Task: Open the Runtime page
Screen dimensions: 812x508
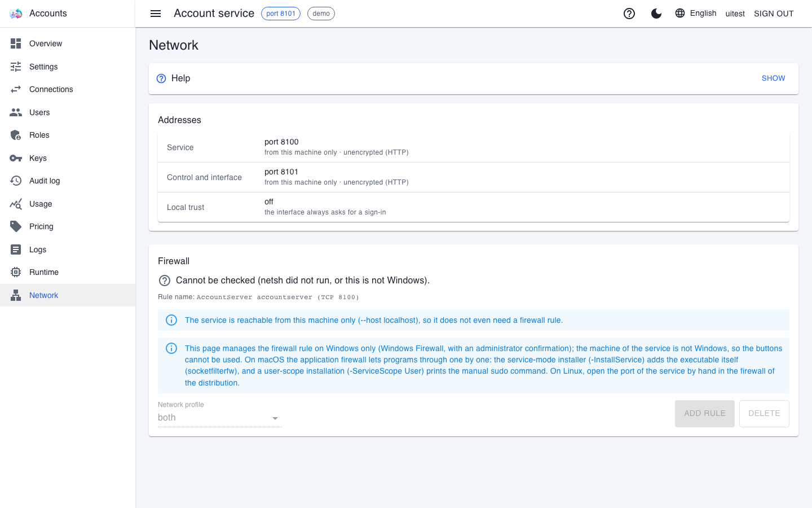Action: point(68,272)
